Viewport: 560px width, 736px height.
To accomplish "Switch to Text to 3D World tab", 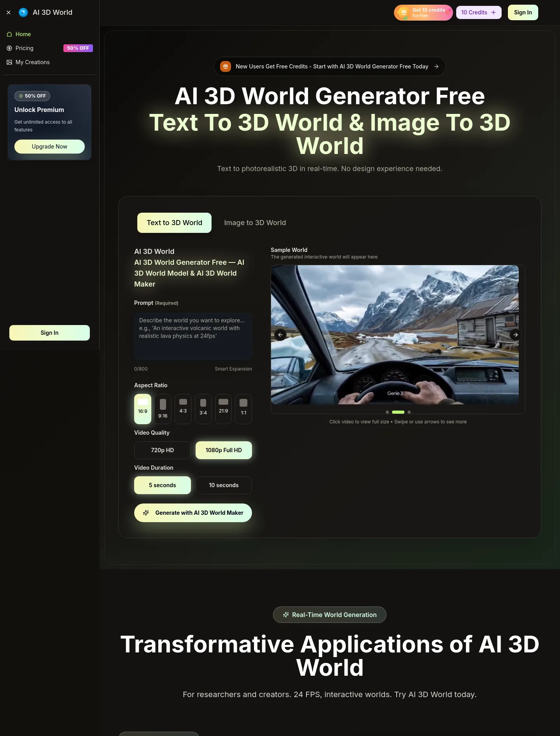I will tap(174, 223).
